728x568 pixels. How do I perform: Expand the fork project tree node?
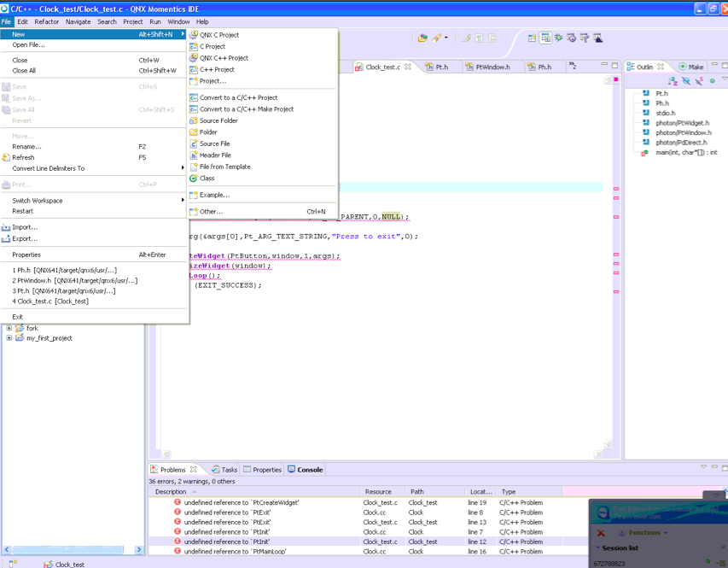pos(9,328)
